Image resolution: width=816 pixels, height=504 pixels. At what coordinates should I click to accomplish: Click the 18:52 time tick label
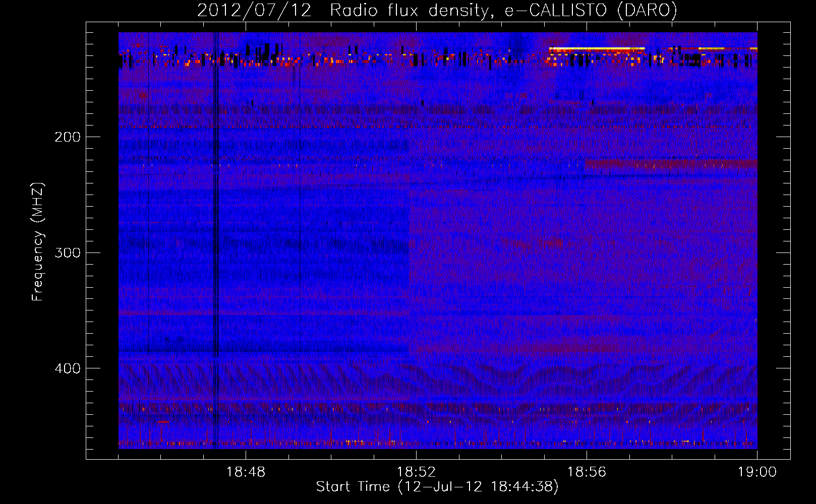click(x=416, y=472)
